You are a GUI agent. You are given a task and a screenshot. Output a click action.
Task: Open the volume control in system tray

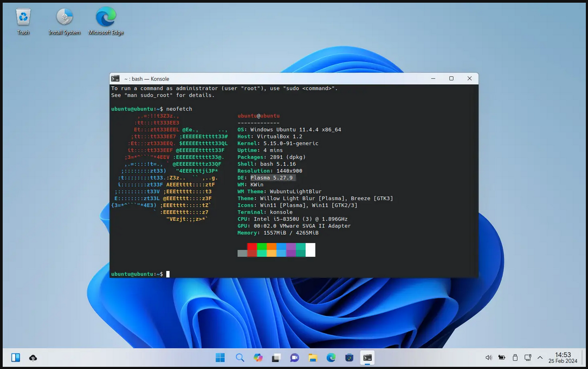coord(489,358)
